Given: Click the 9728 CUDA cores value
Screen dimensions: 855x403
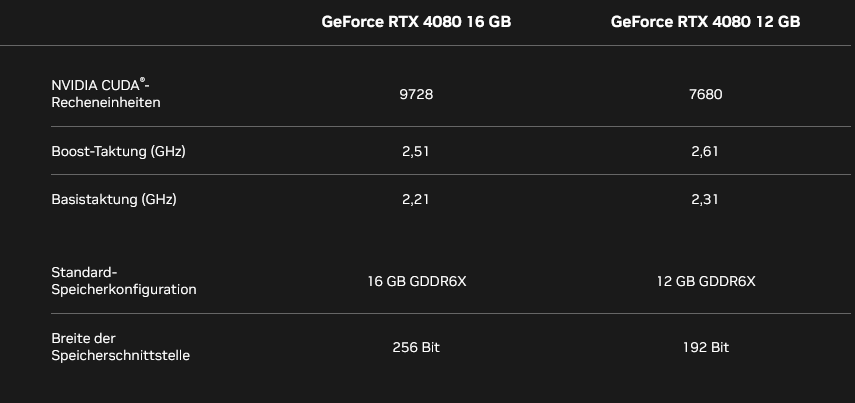Looking at the screenshot, I should tap(416, 94).
